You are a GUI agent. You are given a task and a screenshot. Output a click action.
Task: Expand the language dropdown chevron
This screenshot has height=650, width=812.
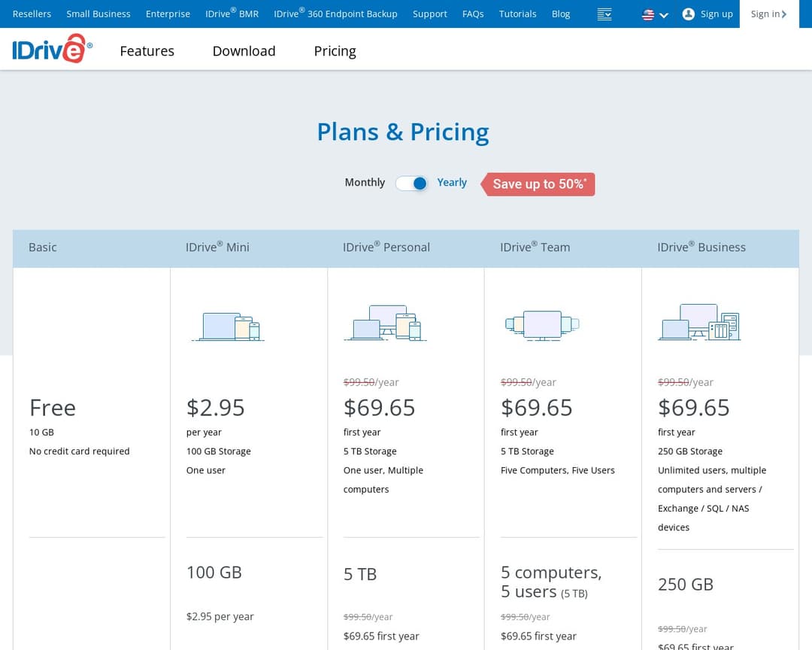(x=663, y=15)
